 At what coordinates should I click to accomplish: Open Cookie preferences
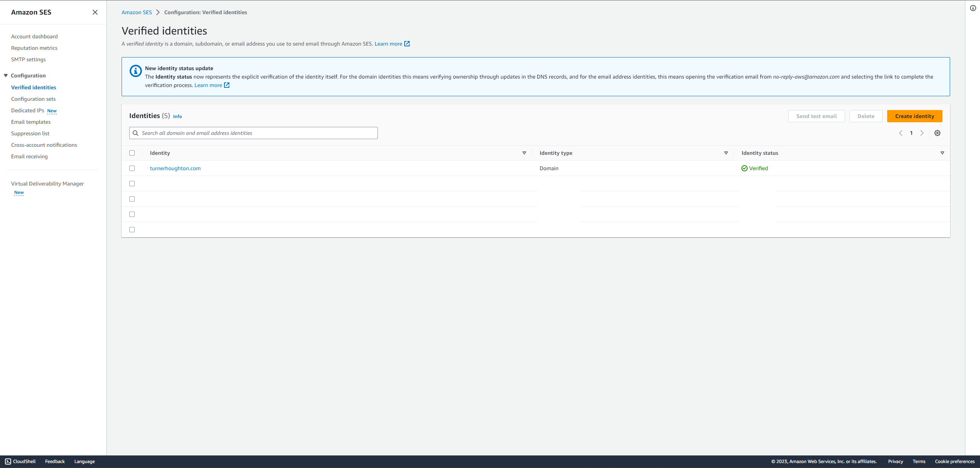[x=955, y=461]
